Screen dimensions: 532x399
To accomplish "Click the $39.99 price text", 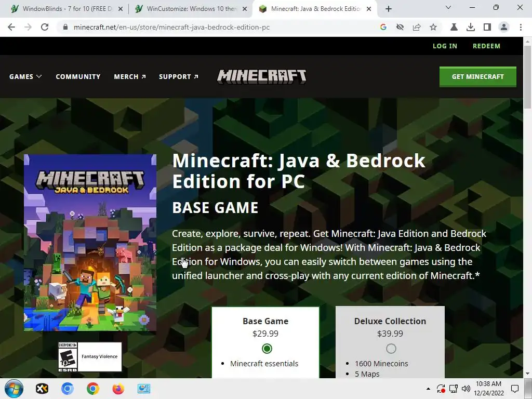I will (390, 334).
